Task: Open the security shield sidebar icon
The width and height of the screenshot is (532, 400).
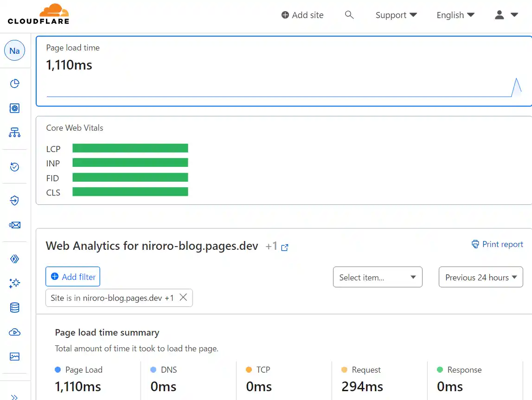Action: (x=14, y=201)
